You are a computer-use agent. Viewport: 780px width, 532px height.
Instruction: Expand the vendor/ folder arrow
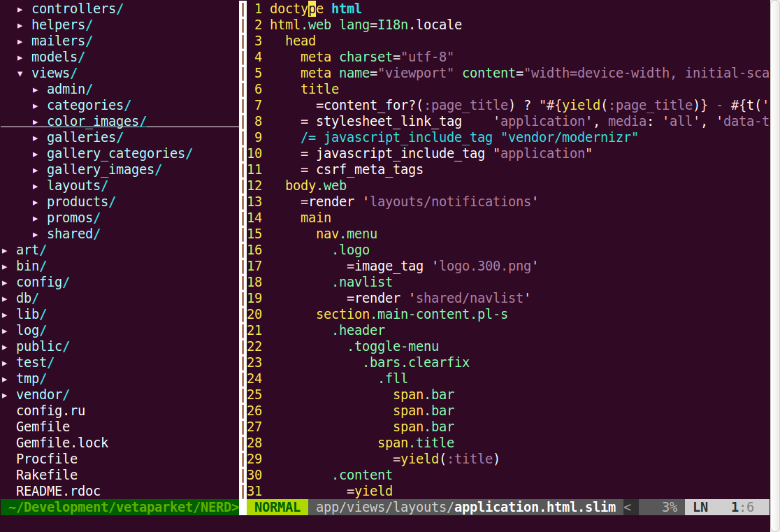pos(4,395)
